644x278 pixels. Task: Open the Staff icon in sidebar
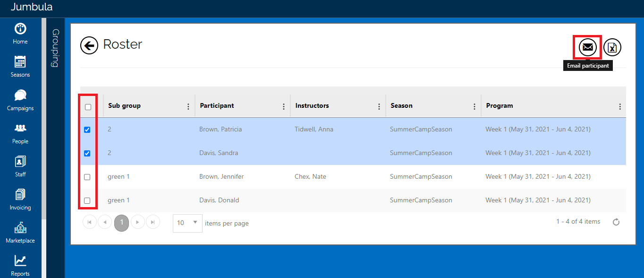[20, 161]
